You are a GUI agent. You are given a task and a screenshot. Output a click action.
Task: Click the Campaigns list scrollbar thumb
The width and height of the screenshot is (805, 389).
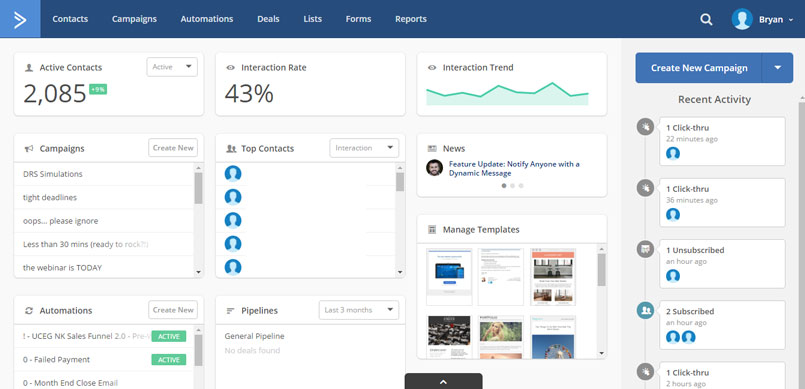tap(198, 188)
